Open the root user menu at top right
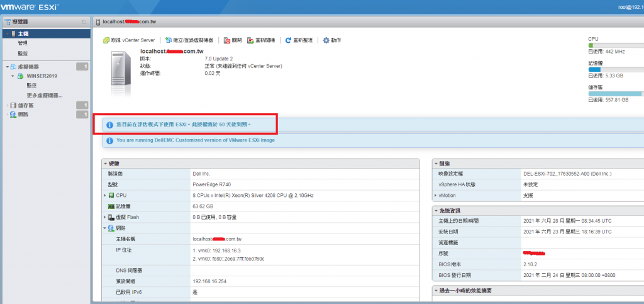644x304 pixels. tap(631, 7)
